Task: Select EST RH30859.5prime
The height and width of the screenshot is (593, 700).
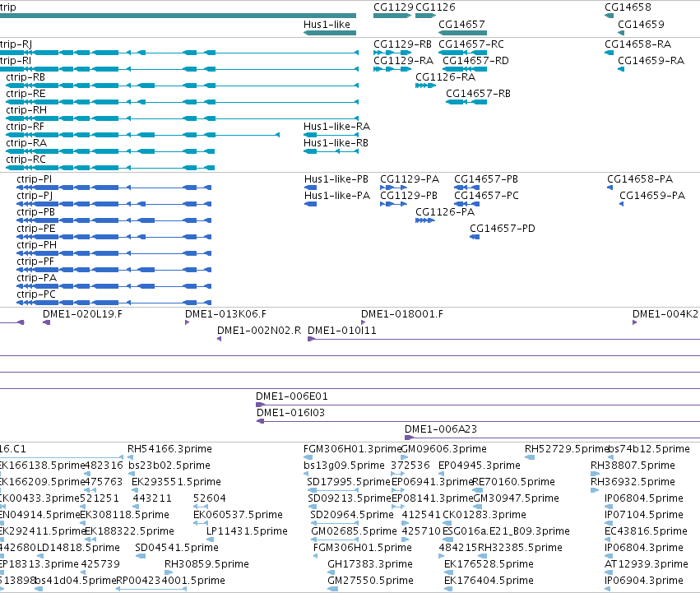Action: 206,564
